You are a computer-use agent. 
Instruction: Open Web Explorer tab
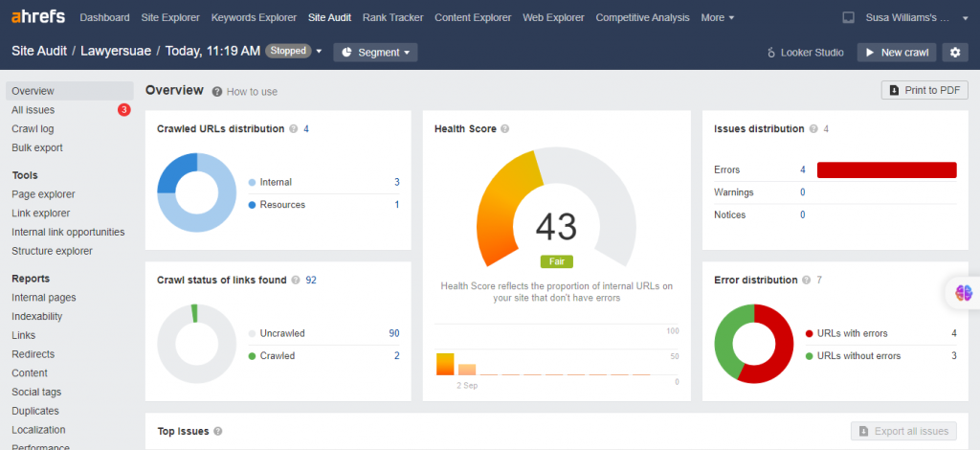point(554,17)
